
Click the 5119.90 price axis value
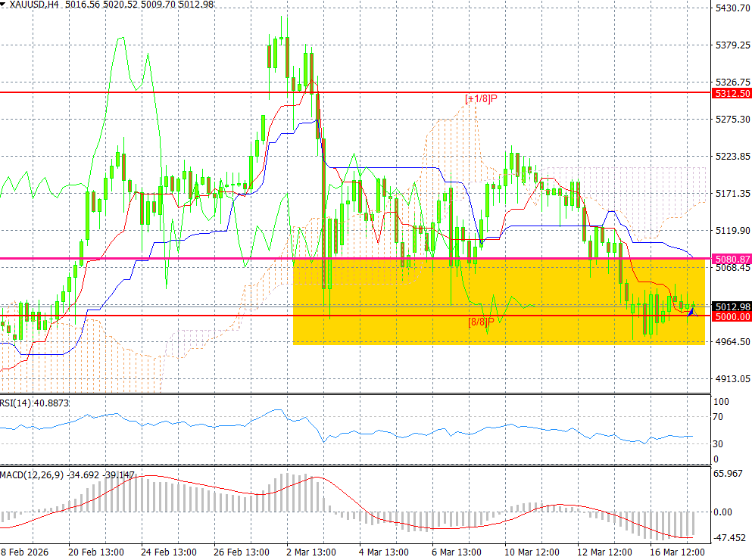[x=733, y=230]
